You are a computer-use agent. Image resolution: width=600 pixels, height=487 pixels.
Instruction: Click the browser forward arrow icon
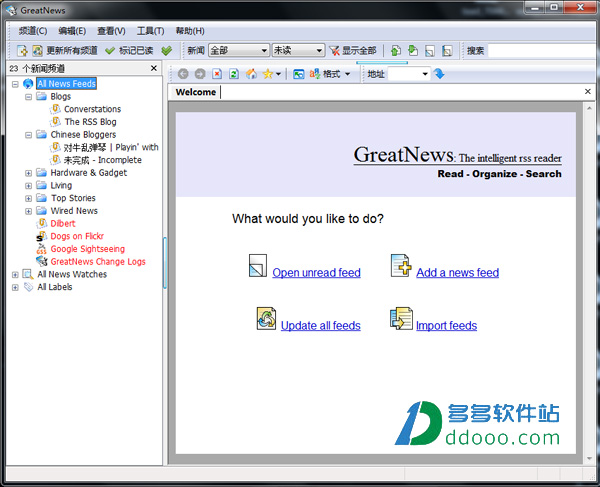click(200, 73)
